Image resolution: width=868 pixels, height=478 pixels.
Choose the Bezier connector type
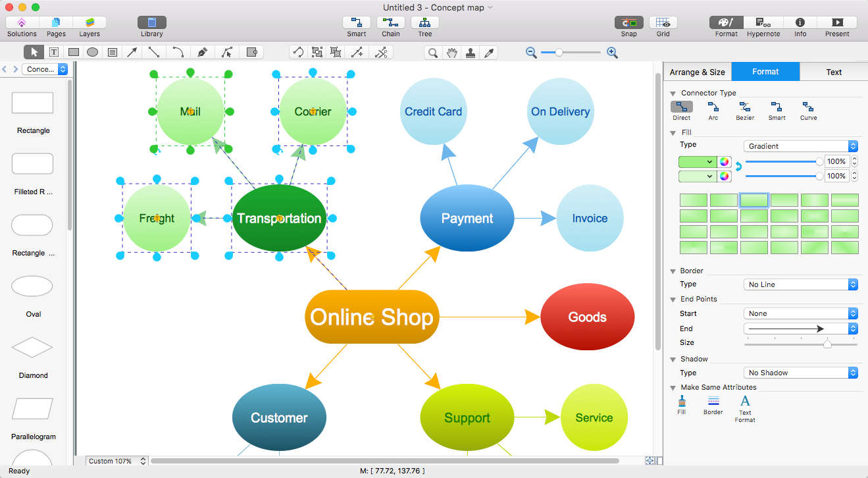pos(745,111)
